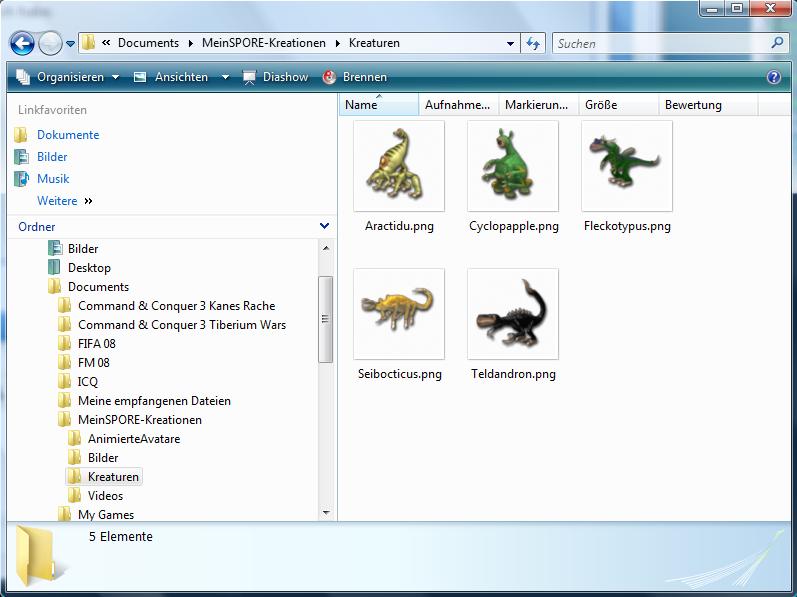
Task: Open the address bar history dropdown
Action: [x=510, y=44]
